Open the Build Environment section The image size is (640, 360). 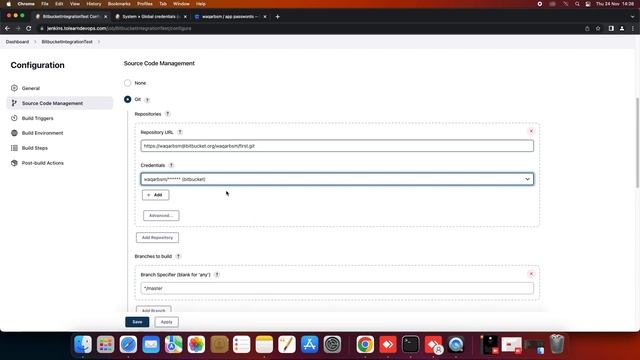click(42, 133)
